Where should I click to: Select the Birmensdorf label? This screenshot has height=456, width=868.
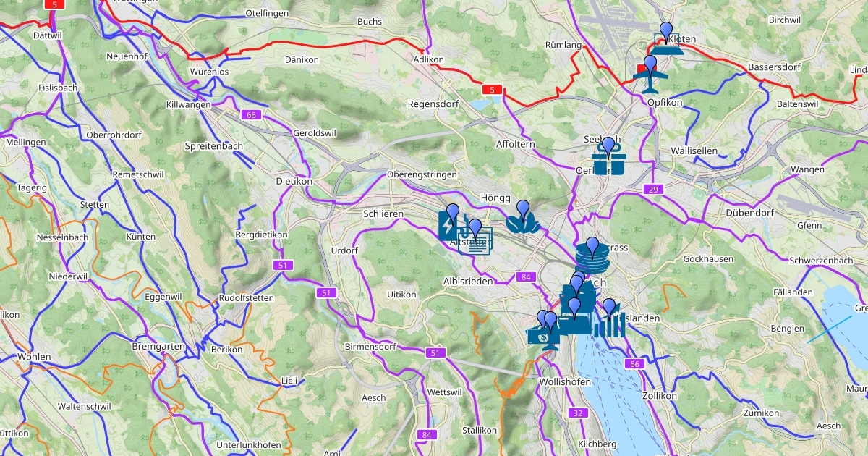point(370,347)
